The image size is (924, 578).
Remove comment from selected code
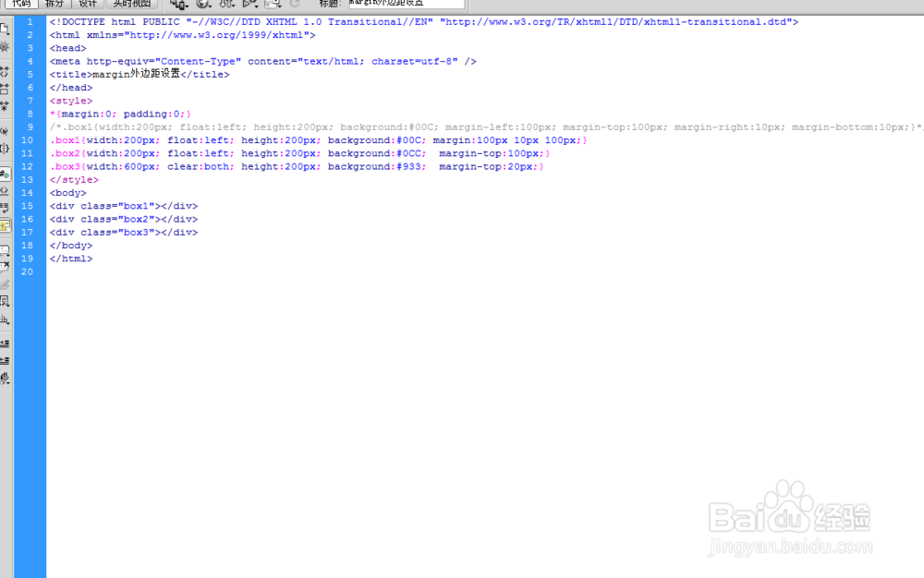point(5,267)
